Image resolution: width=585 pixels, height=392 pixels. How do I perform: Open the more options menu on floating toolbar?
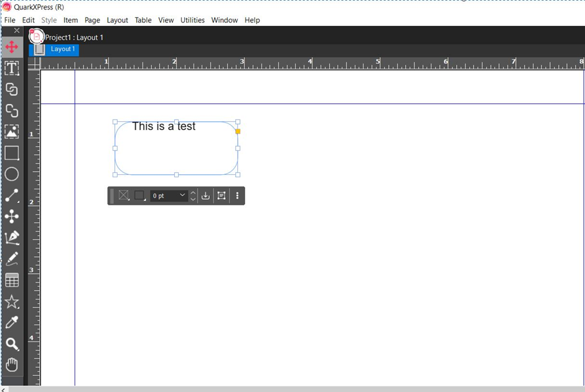tap(238, 195)
